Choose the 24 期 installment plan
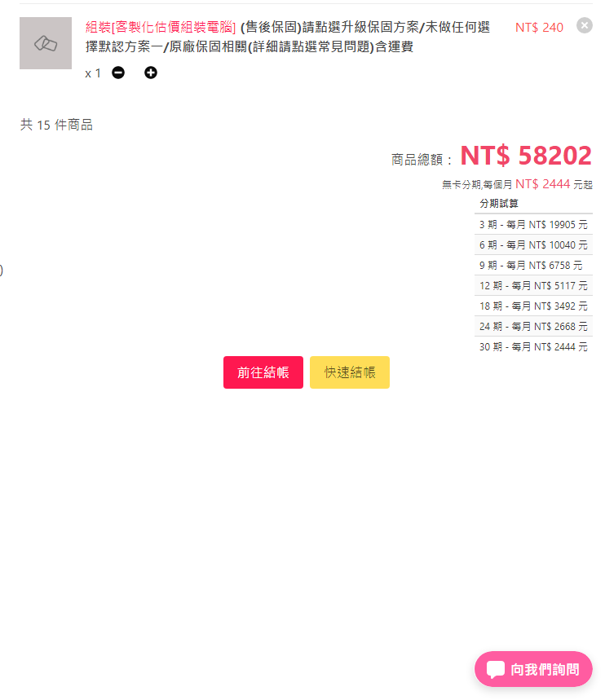605x700 pixels. click(x=533, y=327)
